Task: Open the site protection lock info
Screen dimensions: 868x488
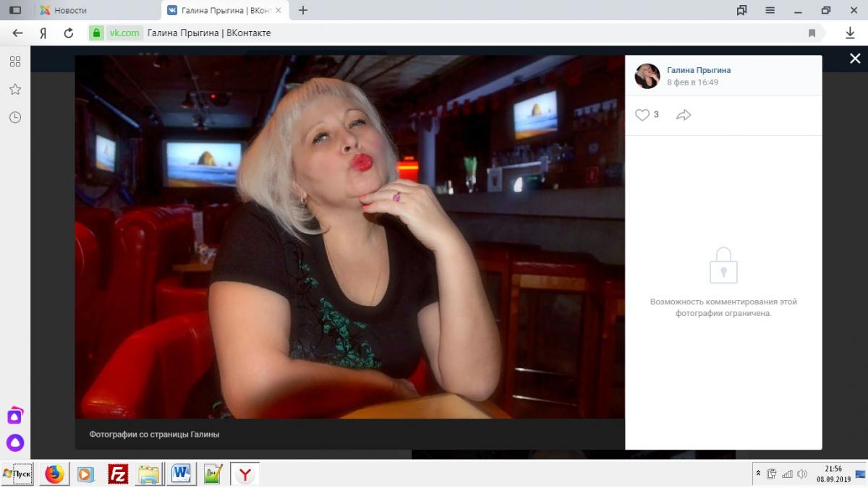Action: (96, 33)
